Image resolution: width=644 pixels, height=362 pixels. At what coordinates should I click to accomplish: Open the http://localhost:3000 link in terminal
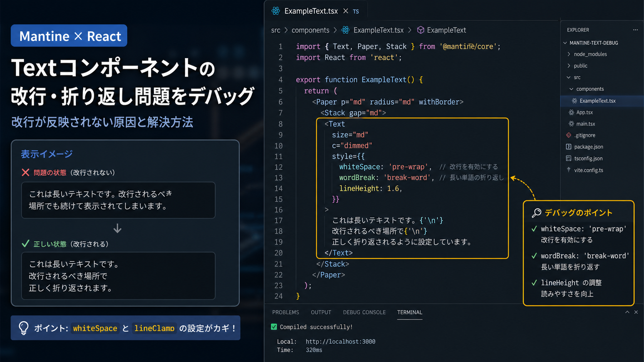click(x=340, y=342)
